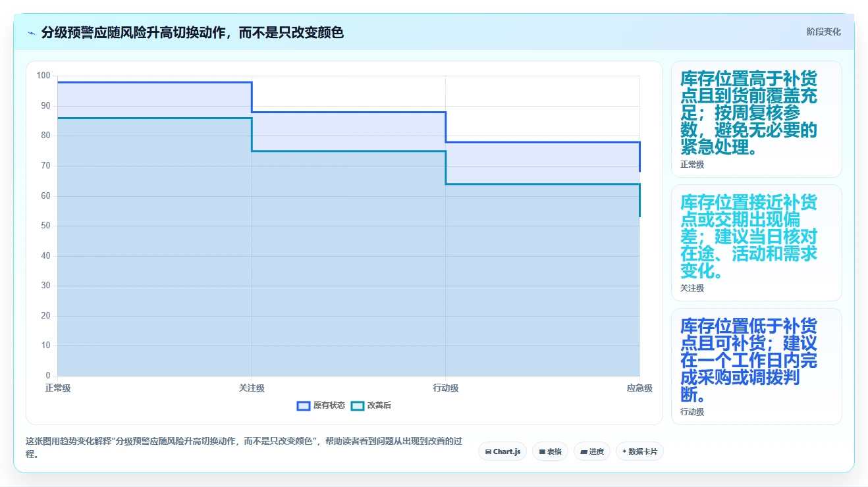The image size is (868, 487).
Task: Click the 50 y-axis value
Action: 45,226
